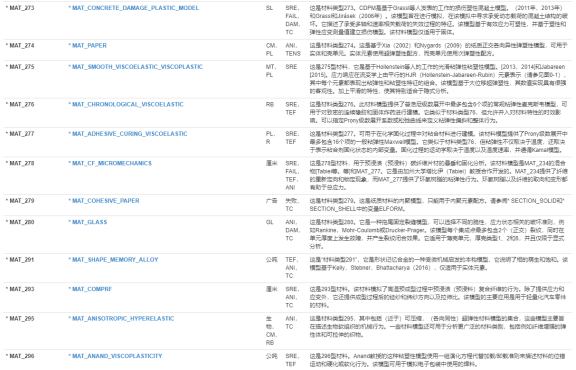The height and width of the screenshot is (370, 576).
Task: Click the MAT_SHAPE_MEMORY_ALLOY link
Action: pos(115,259)
